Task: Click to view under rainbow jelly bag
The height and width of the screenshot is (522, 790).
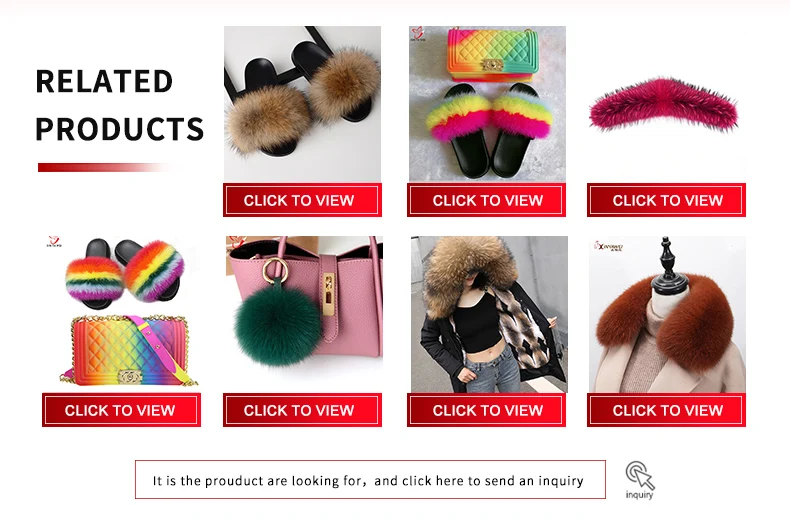Action: tap(121, 410)
